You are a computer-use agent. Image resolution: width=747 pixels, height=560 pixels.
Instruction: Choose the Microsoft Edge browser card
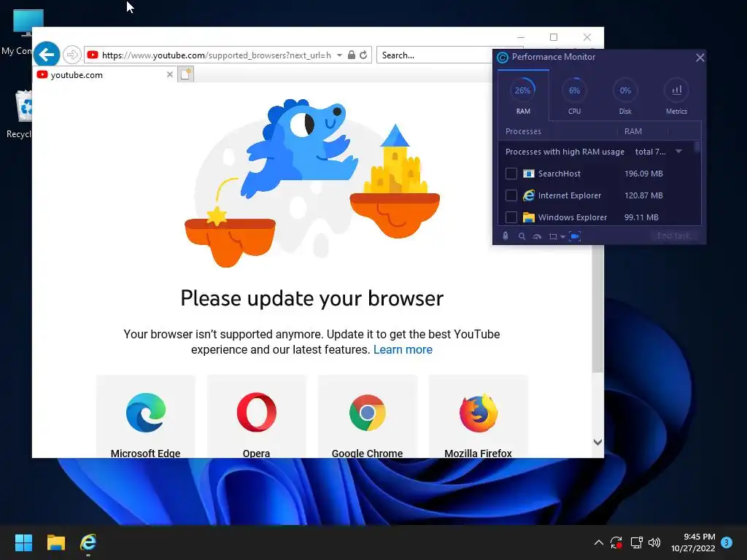146,416
